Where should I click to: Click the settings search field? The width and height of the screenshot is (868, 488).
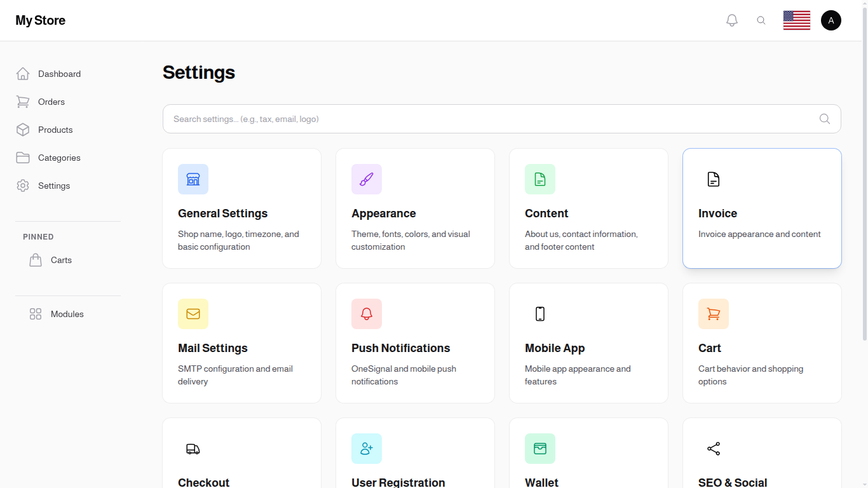[445, 119]
